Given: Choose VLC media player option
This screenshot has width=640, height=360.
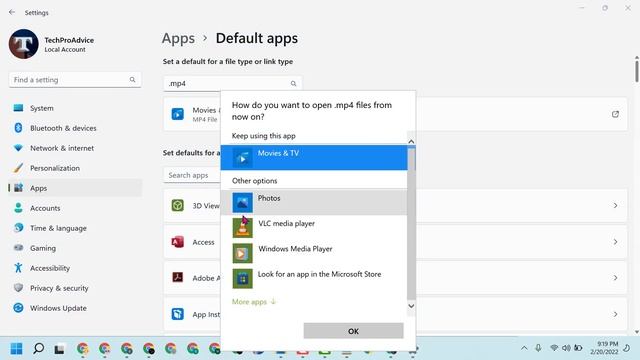Looking at the screenshot, I should pos(314,228).
